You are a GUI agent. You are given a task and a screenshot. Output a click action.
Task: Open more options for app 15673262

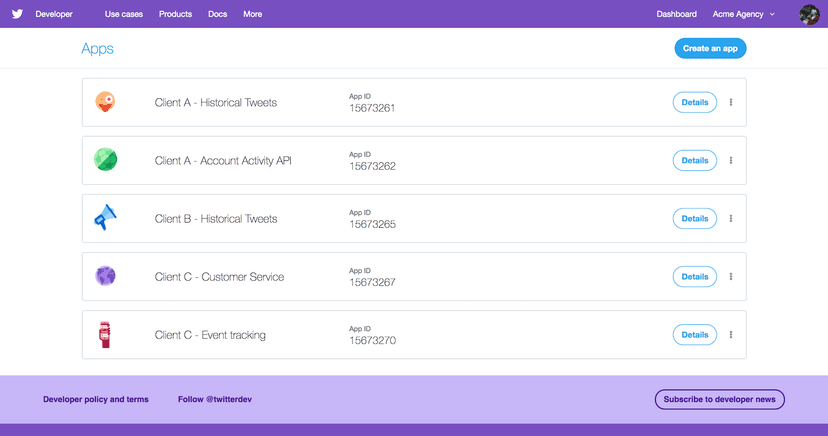point(731,160)
